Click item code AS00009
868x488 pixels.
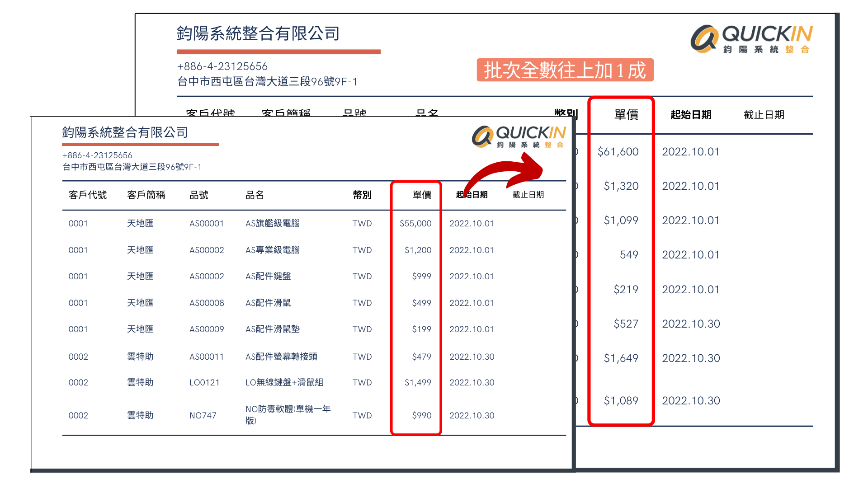tap(207, 329)
